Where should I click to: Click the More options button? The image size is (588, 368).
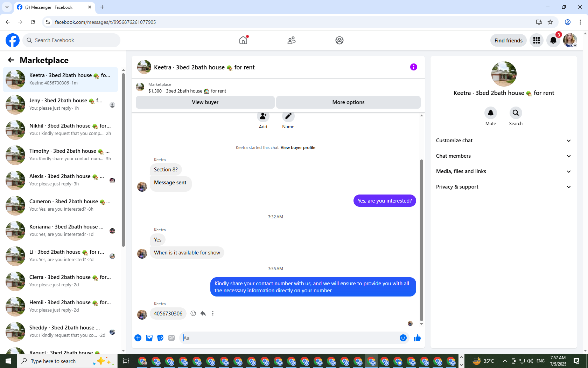(348, 102)
